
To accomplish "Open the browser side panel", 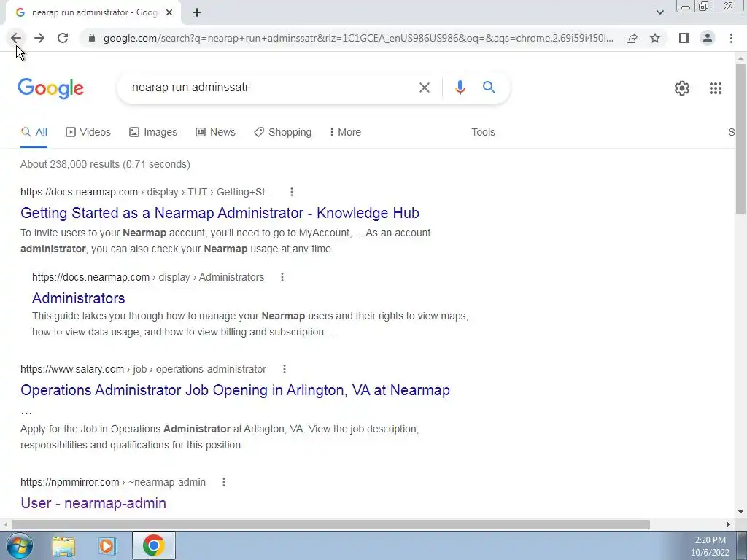I will pos(684,38).
